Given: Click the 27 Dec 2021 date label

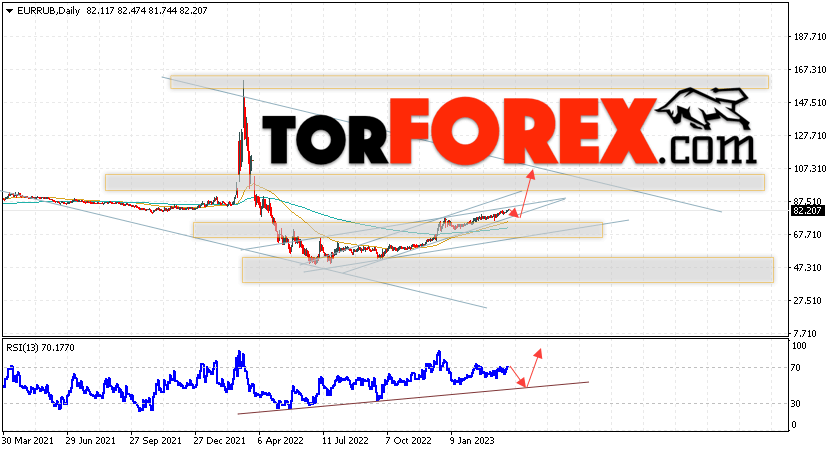Looking at the screenshot, I should click(x=219, y=440).
